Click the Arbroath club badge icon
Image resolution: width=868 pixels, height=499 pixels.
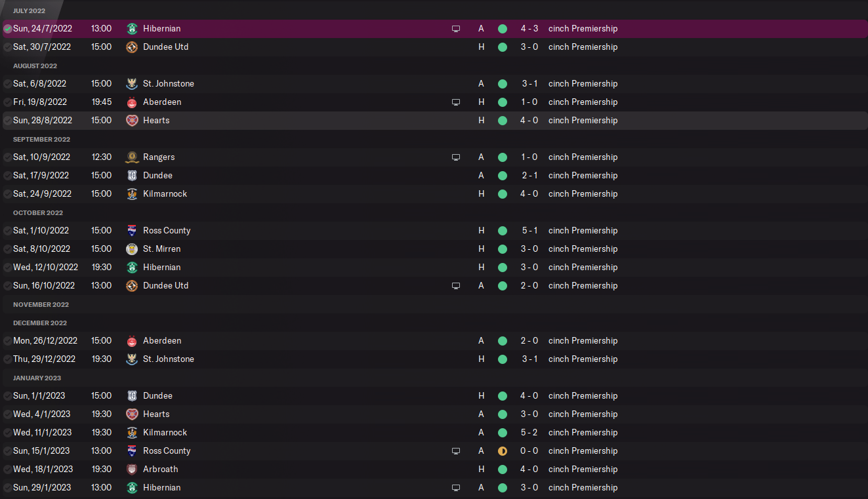point(132,469)
